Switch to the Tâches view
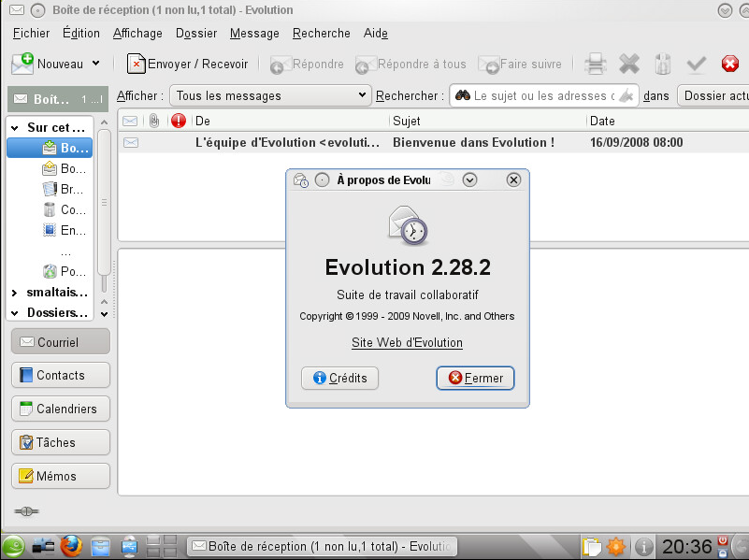The height and width of the screenshot is (560, 749). (x=60, y=442)
